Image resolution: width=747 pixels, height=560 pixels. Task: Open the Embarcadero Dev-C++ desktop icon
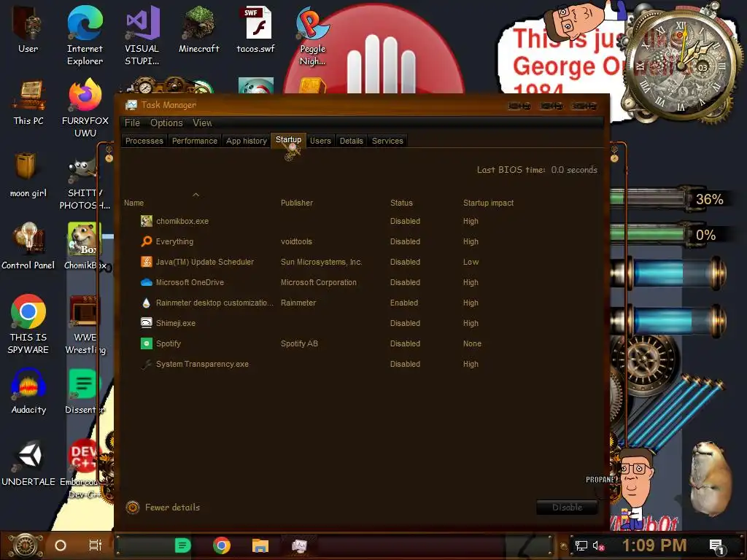click(x=83, y=469)
